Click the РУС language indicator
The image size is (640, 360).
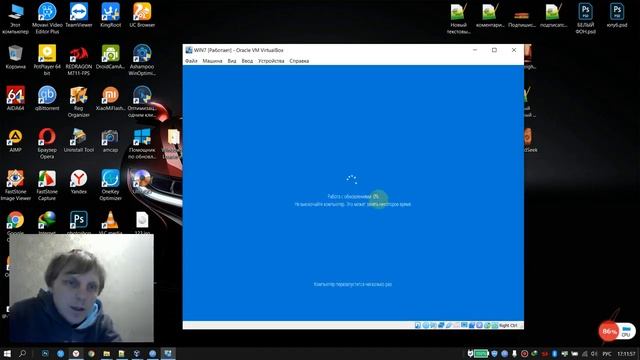607,354
